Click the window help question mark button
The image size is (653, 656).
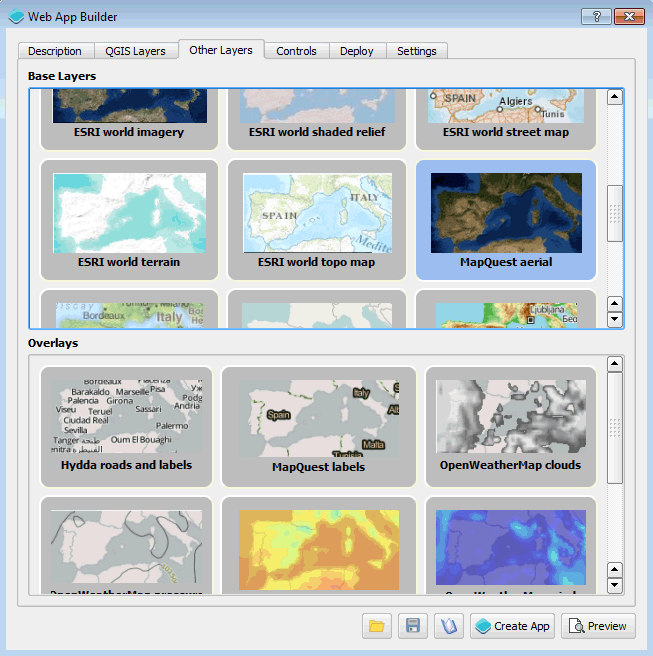click(596, 17)
